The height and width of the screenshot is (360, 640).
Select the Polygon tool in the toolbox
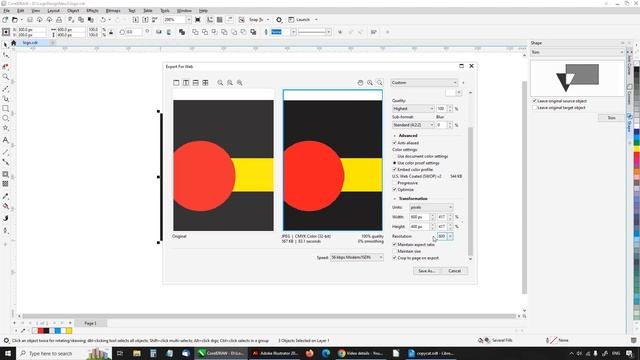(5, 128)
